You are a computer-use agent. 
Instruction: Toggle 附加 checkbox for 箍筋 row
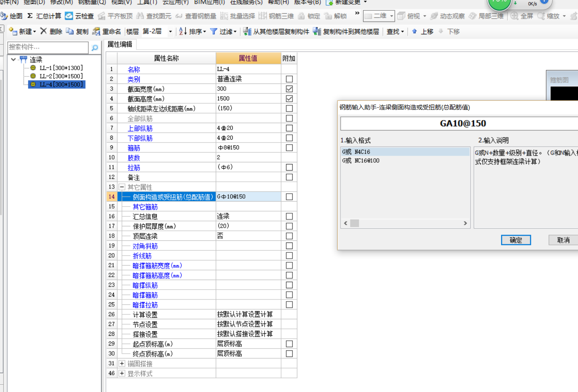(289, 147)
